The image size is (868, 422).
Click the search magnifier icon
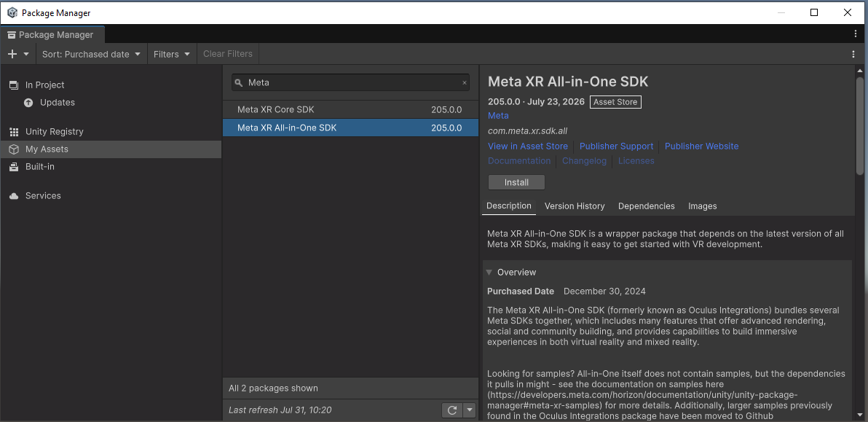coord(239,82)
